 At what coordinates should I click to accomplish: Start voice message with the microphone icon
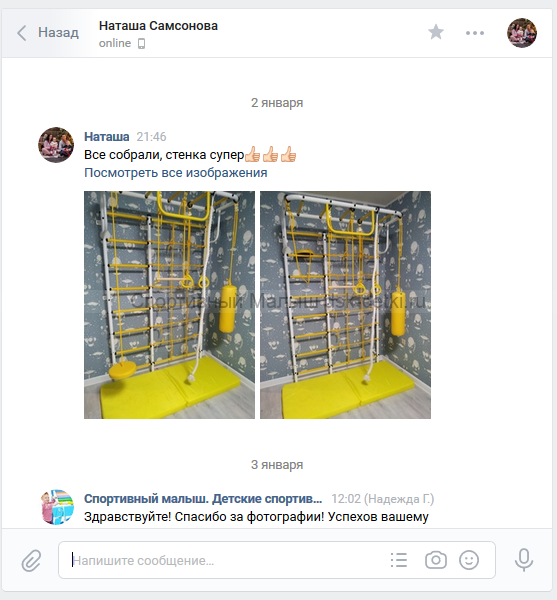[524, 560]
